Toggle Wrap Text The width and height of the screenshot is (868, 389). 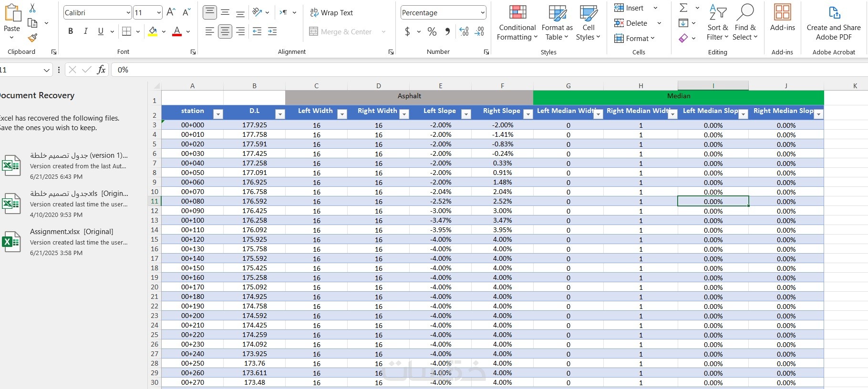pos(331,12)
